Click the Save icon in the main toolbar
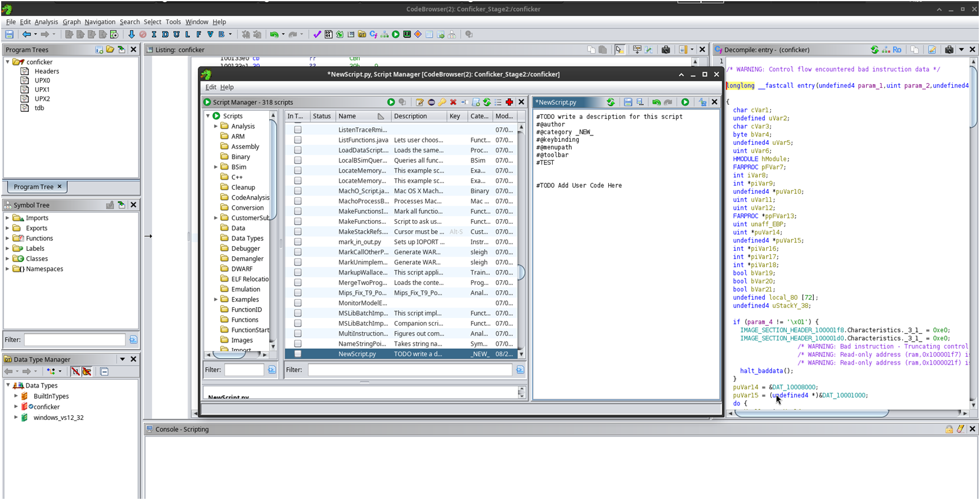Screen dimensions: 980x500 point(9,35)
